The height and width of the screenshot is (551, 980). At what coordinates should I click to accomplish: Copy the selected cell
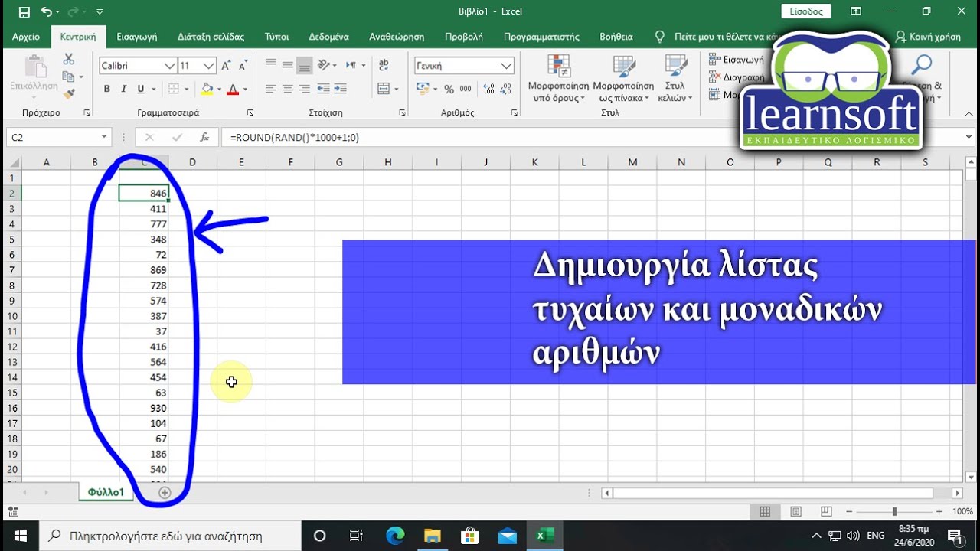[x=69, y=77]
